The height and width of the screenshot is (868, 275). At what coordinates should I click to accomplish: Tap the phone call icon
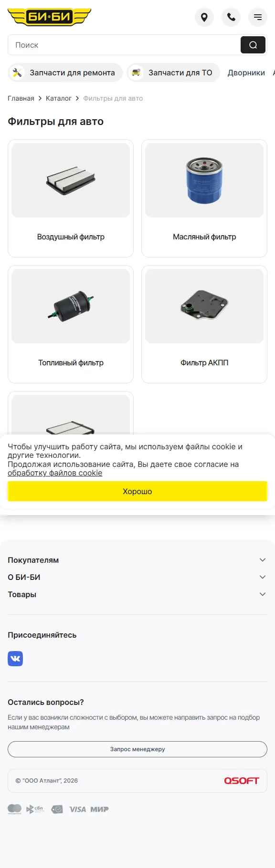[x=231, y=18]
